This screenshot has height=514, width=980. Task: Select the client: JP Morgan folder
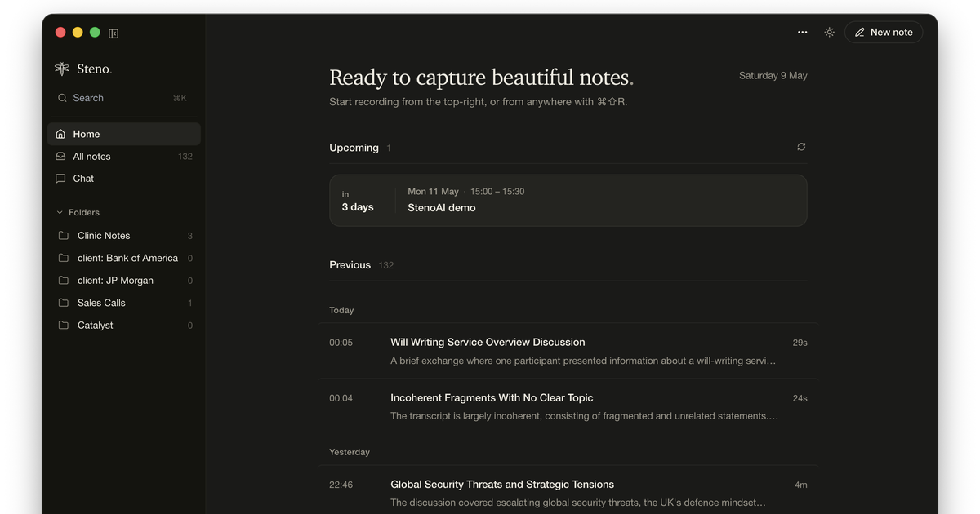pos(124,281)
